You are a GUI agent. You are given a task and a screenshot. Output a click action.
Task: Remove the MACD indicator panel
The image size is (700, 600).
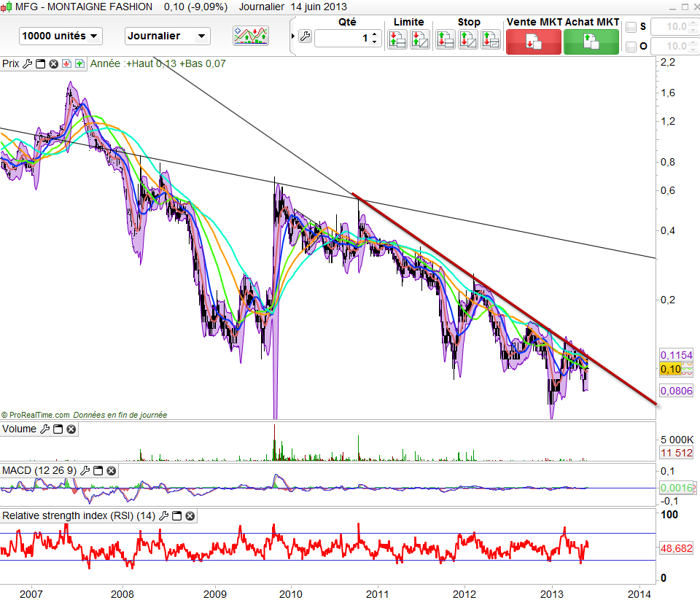tap(110, 471)
